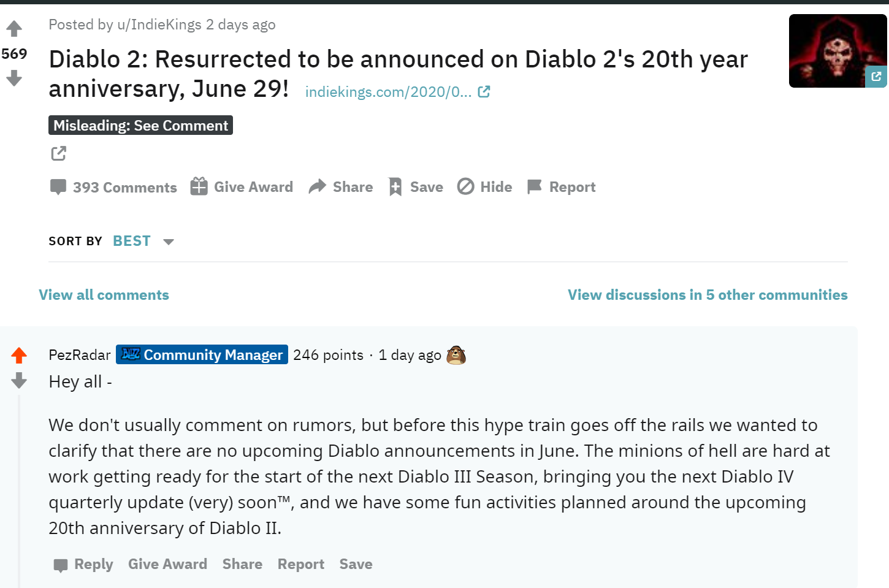The width and height of the screenshot is (889, 588).
Task: Click the Misleading: See Comment flair
Action: 140,125
